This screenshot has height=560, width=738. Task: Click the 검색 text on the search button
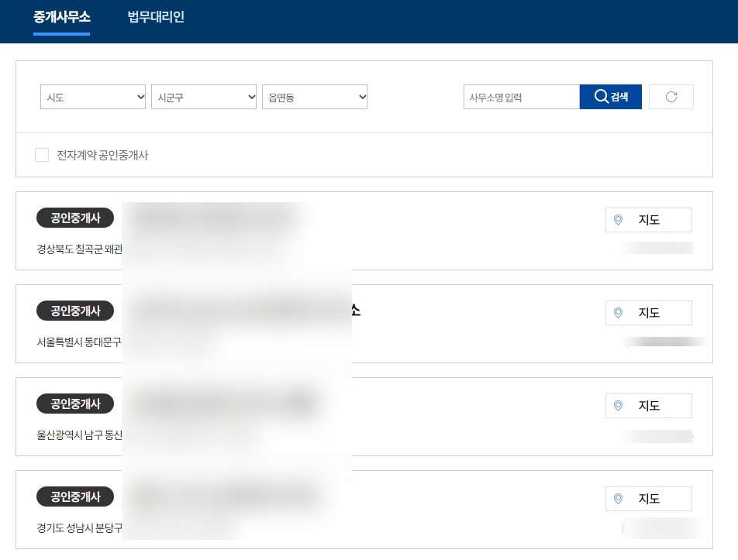point(619,97)
